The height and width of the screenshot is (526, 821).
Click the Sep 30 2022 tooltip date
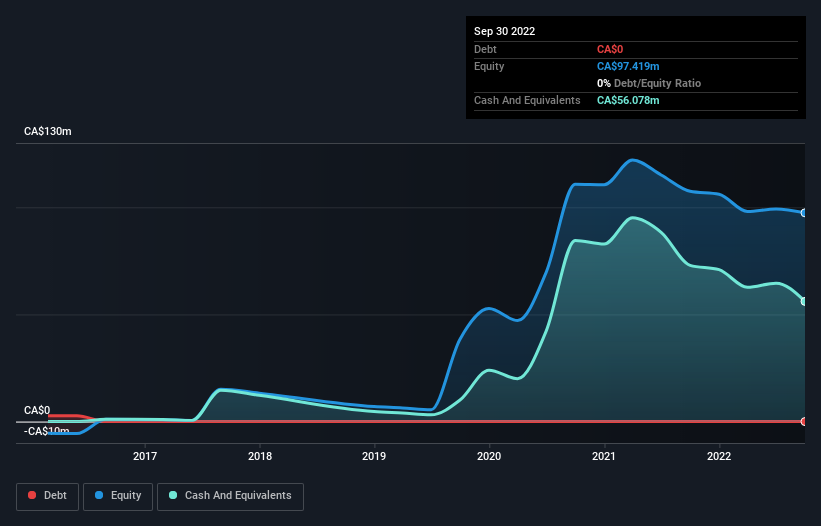504,31
